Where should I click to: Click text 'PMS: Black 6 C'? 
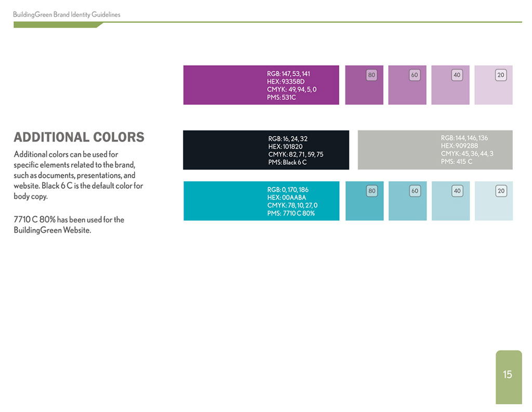[x=287, y=162]
